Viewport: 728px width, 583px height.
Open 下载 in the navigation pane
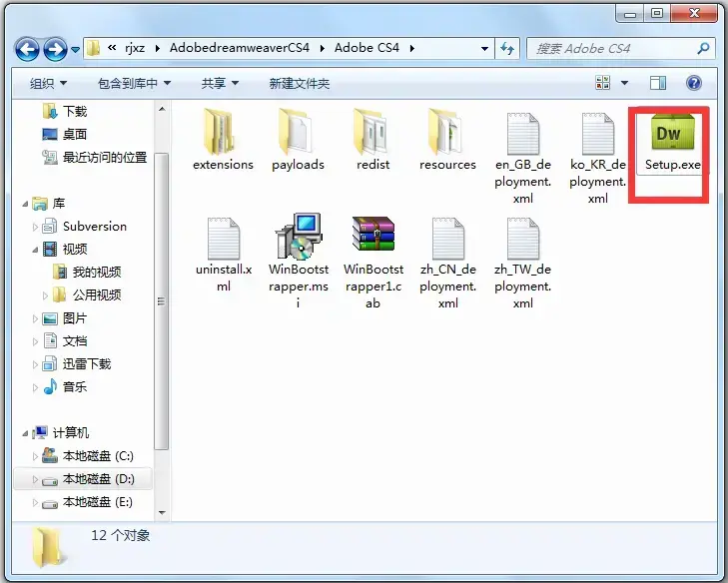click(x=75, y=112)
